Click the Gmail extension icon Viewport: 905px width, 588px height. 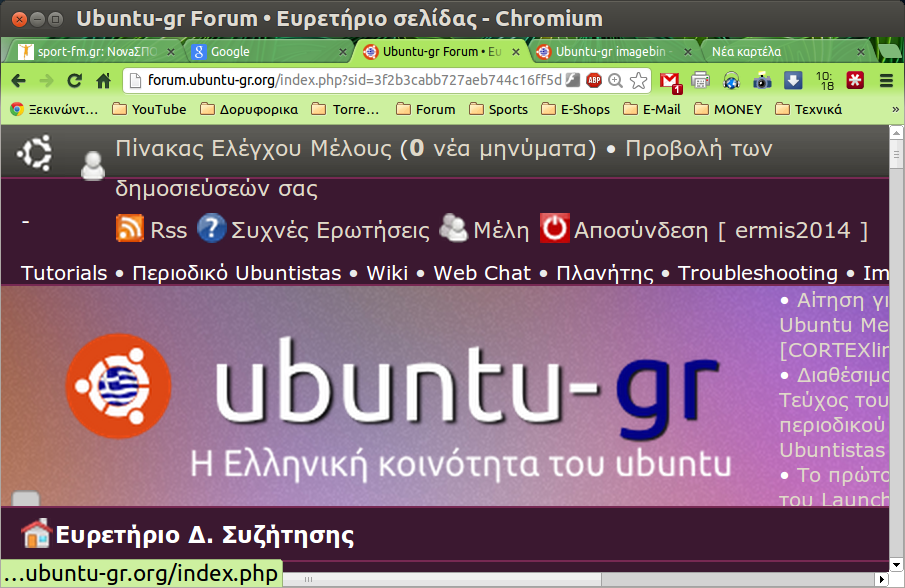click(x=669, y=81)
